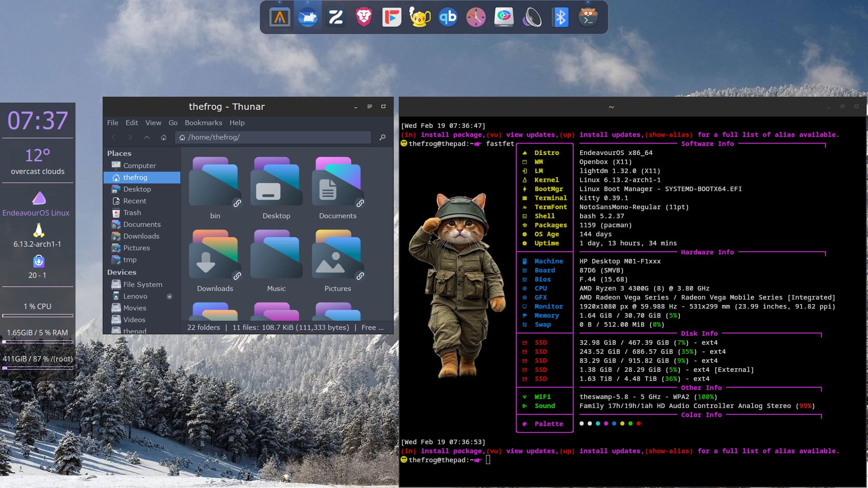Click the 07:37 clock widget
Screen dimensions: 868x488
click(x=38, y=121)
